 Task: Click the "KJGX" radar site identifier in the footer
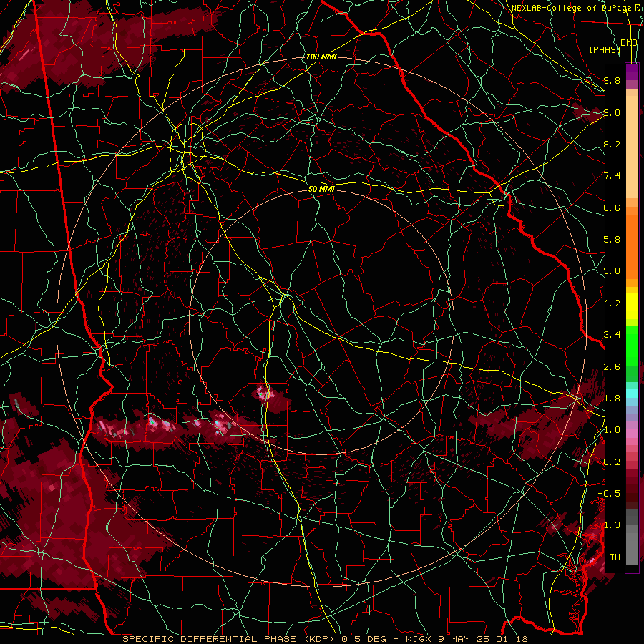(x=418, y=639)
